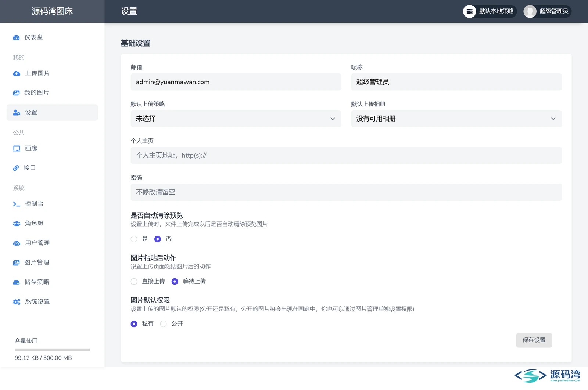Open the 默认本地策略 switcher in the header
The height and width of the screenshot is (390, 588).
[490, 11]
